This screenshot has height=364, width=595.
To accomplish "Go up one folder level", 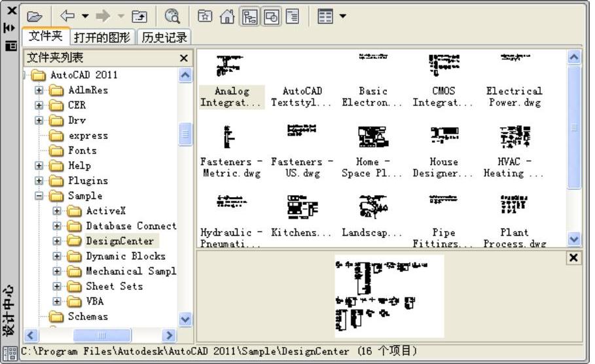I will [139, 16].
